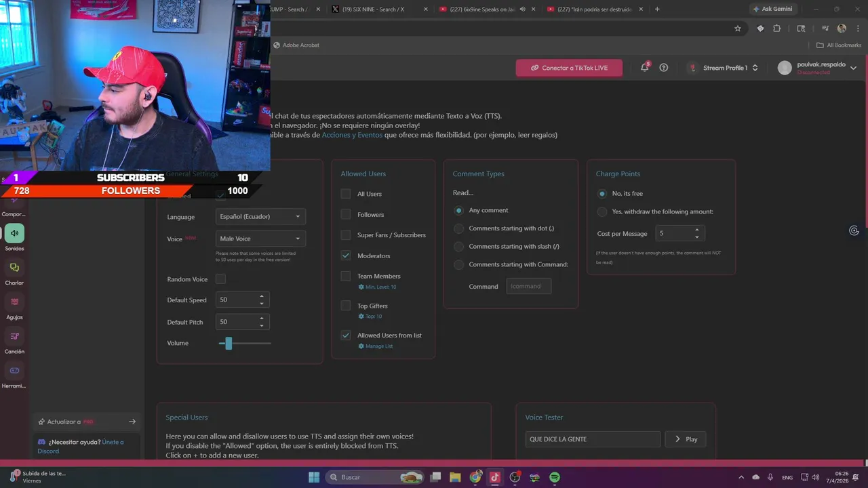
Task: Click Únete a Discord link
Action: [x=81, y=446]
